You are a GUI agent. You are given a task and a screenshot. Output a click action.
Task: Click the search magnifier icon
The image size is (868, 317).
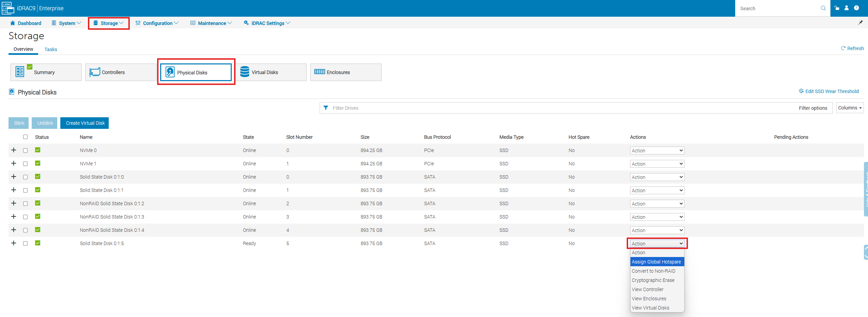823,8
